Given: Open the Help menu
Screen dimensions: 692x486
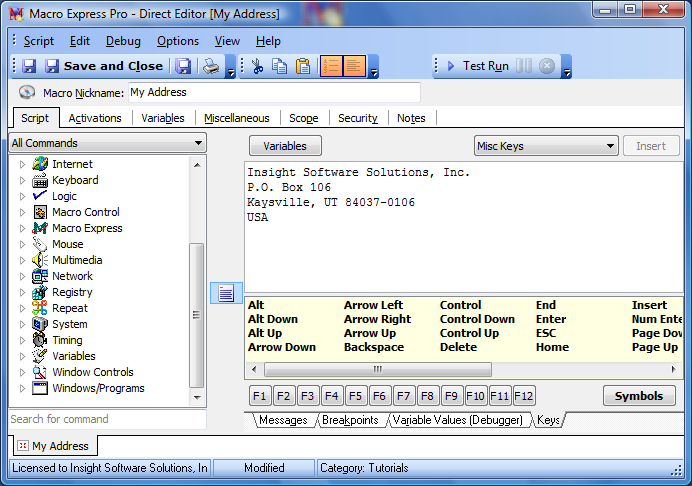Looking at the screenshot, I should pos(268,41).
